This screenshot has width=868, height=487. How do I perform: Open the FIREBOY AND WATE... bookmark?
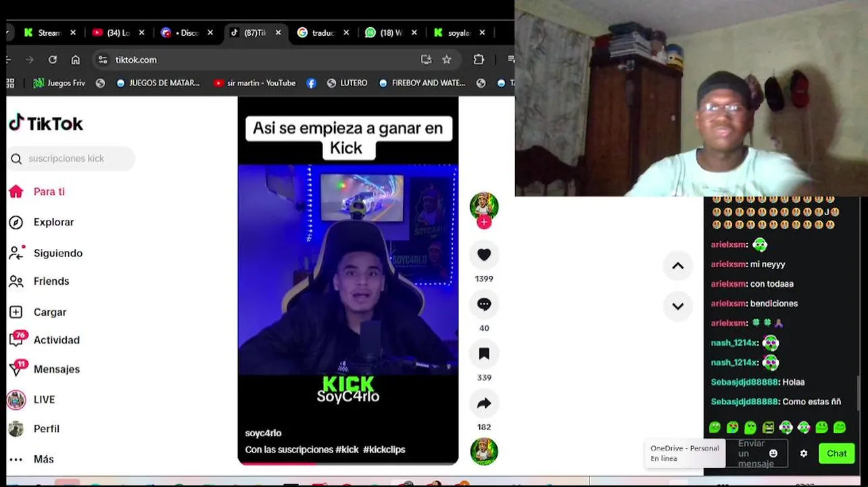tap(423, 83)
